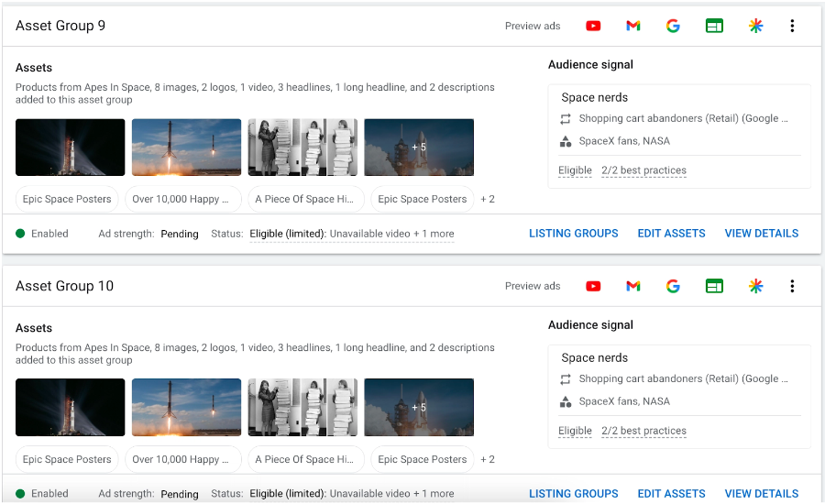
Task: Preview Gmail ad for Asset Group 9
Action: pyautogui.click(x=632, y=26)
